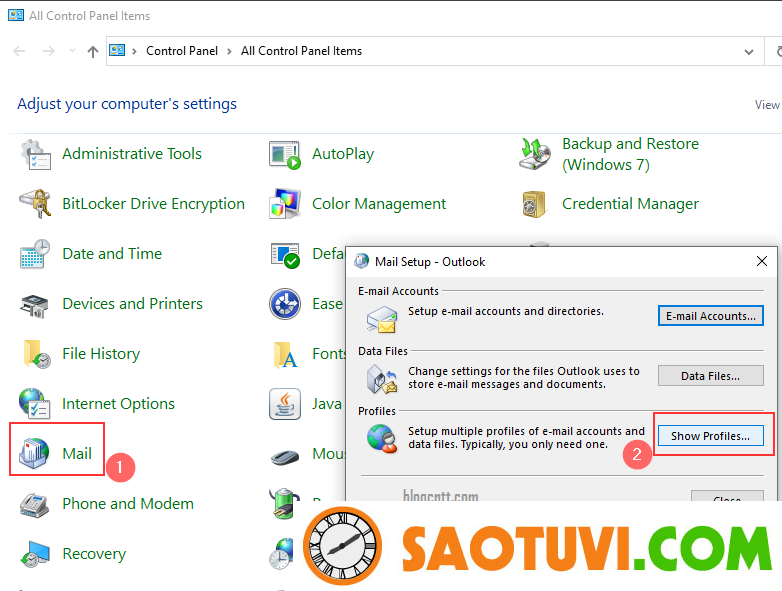Screen dimensions: 782x591
Task: Click the Mail Setup dialog title icon
Action: click(x=362, y=261)
